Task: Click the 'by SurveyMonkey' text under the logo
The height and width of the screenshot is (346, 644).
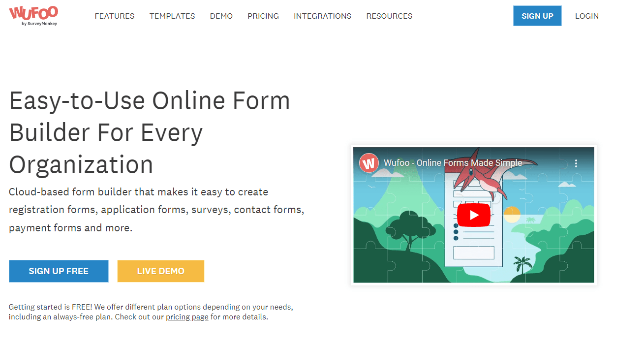Action: tap(39, 23)
